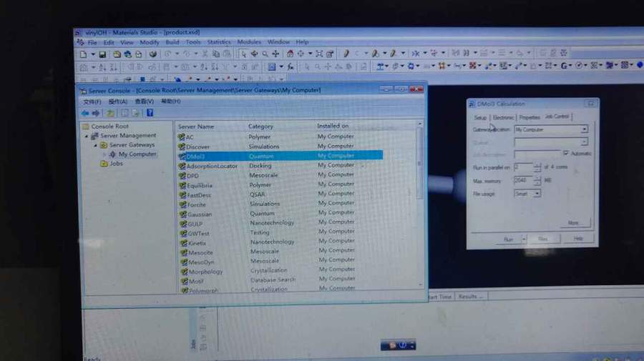644x361 pixels.
Task: Collapse the Server Gateways tree node
Action: coord(95,145)
